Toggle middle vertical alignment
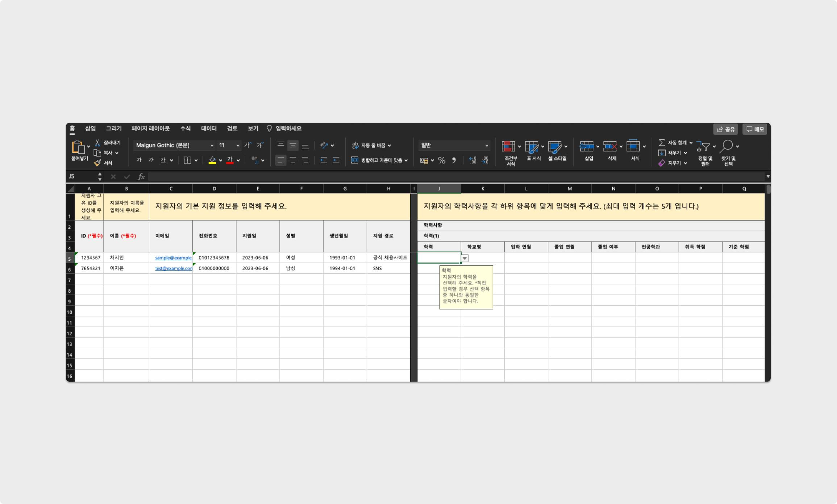 coord(293,145)
